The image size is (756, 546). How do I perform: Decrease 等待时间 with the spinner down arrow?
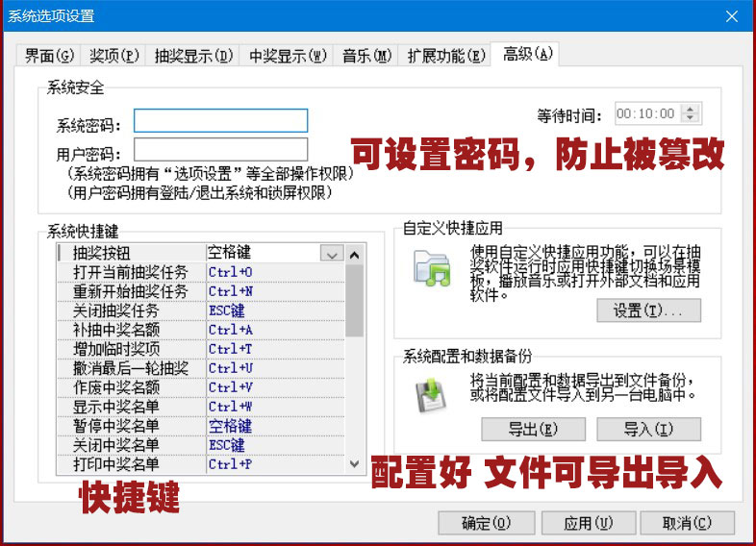[690, 118]
